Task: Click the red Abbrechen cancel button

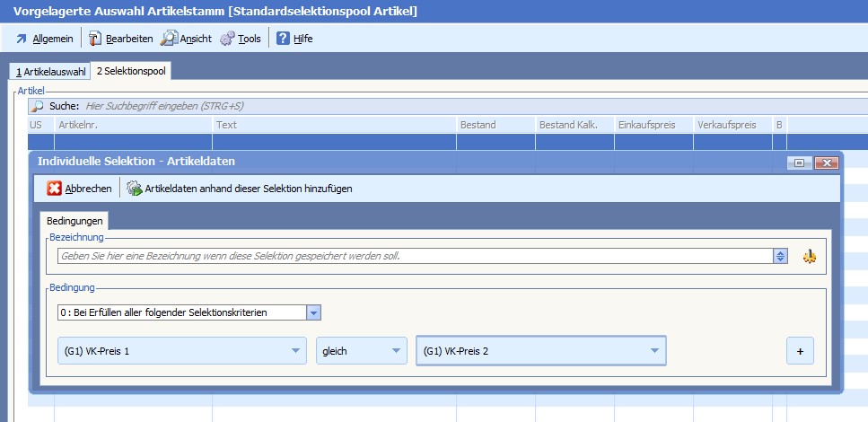Action: 79,189
